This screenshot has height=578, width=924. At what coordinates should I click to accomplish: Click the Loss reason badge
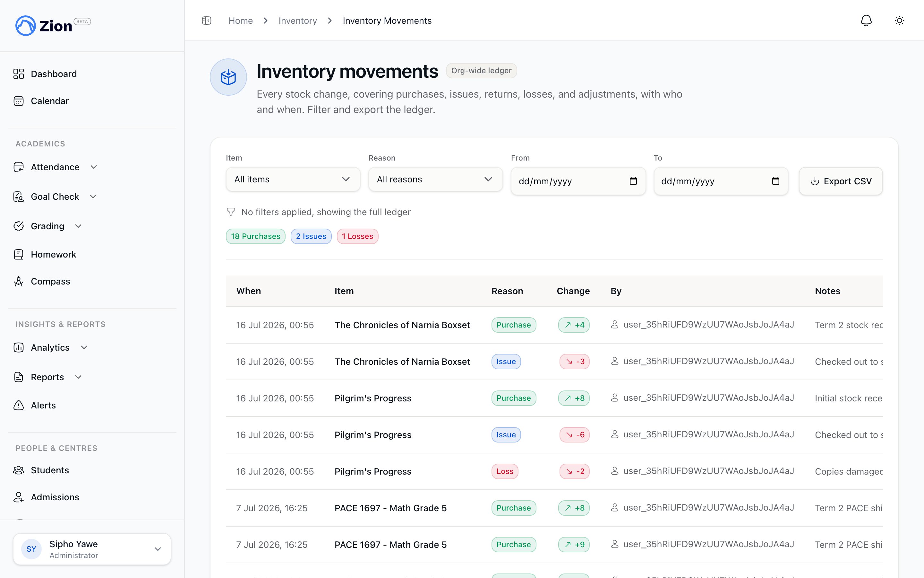coord(505,471)
